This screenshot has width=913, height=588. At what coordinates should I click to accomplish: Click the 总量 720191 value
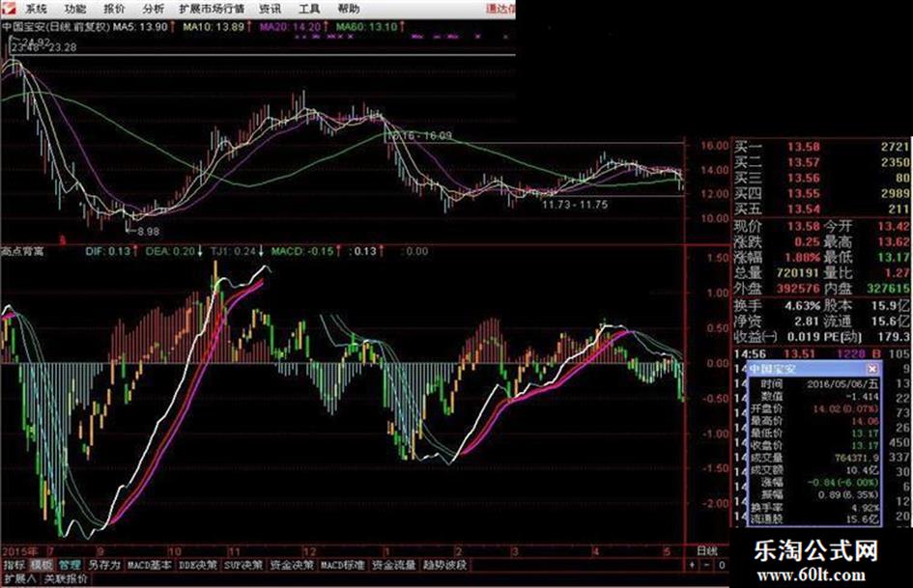pyautogui.click(x=798, y=273)
